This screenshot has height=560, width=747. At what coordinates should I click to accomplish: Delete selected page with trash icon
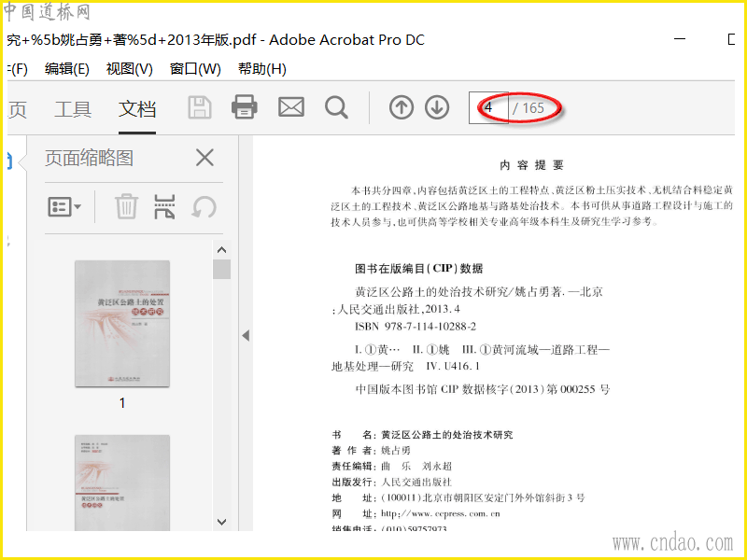click(x=126, y=206)
